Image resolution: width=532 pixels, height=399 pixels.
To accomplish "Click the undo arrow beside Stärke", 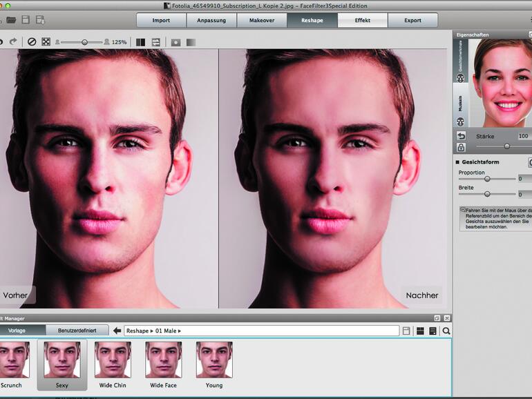I will 461,136.
